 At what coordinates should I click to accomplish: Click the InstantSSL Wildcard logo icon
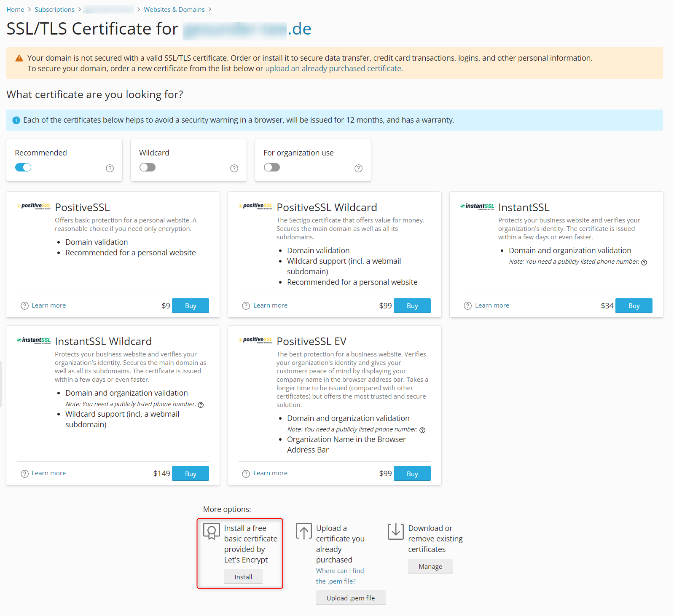[34, 340]
